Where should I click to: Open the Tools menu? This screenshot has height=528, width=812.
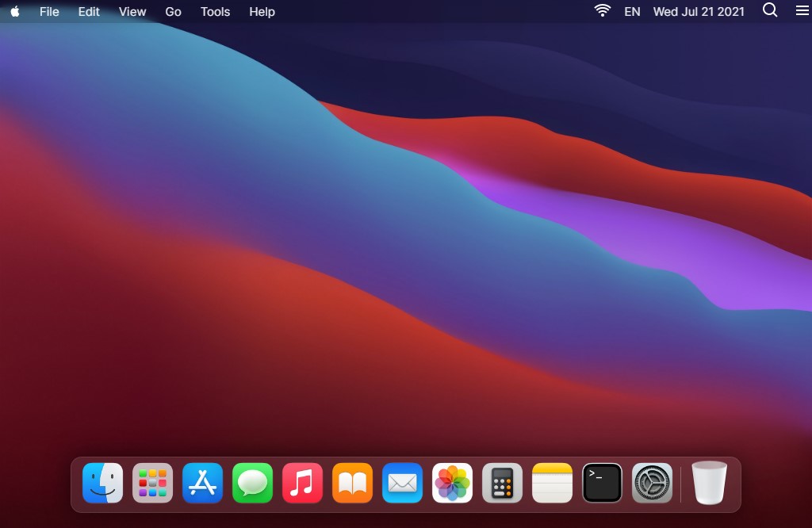click(215, 11)
